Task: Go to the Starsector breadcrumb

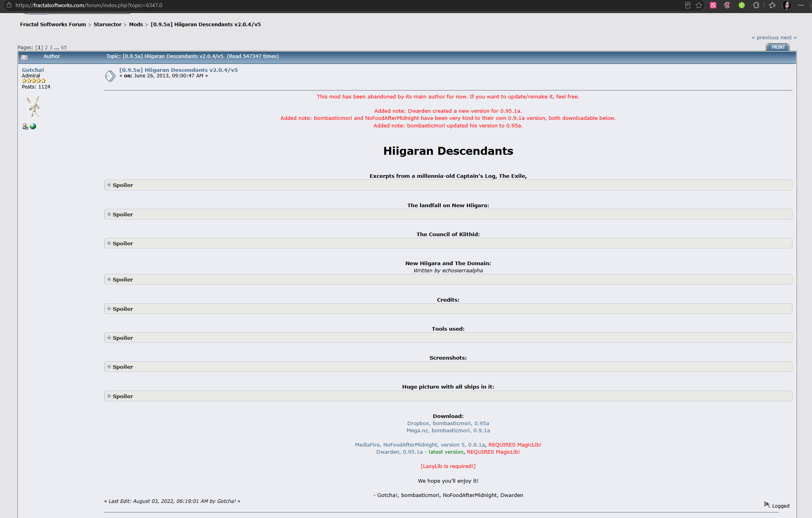Action: point(108,24)
